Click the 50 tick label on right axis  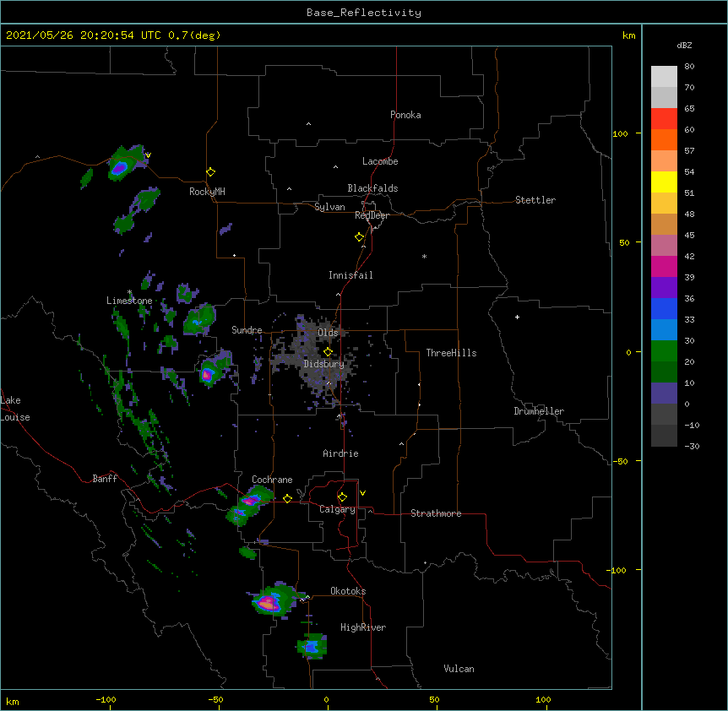tap(624, 242)
